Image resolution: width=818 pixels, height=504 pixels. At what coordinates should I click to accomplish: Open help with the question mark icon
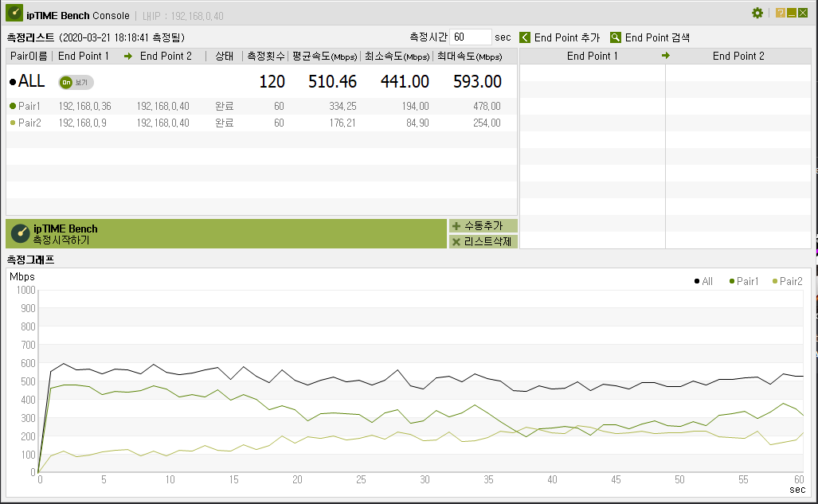coord(781,13)
